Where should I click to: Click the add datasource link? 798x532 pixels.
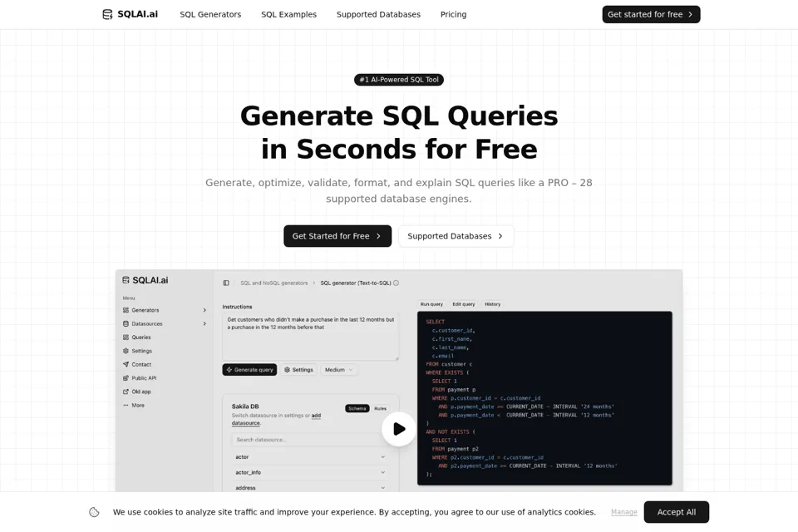(276, 420)
